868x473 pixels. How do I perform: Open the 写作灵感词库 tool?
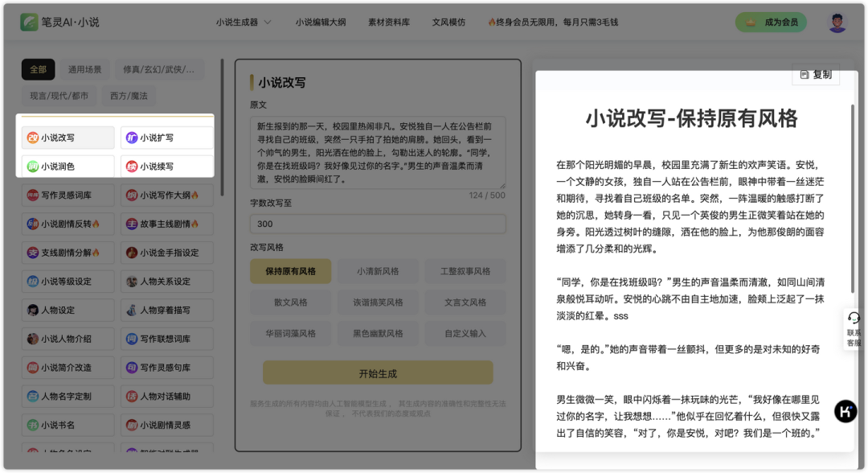(68, 194)
